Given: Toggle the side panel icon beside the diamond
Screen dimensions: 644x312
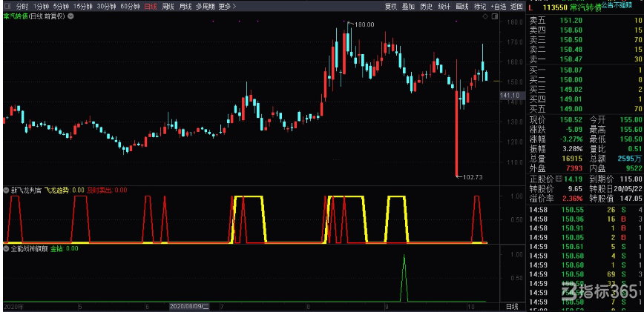Looking at the screenshot, I should (x=494, y=16).
